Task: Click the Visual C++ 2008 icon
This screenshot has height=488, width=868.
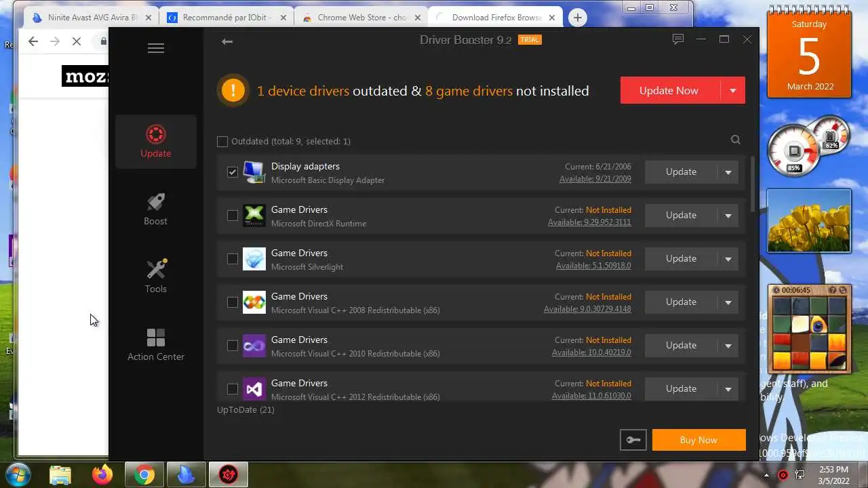Action: pos(254,302)
